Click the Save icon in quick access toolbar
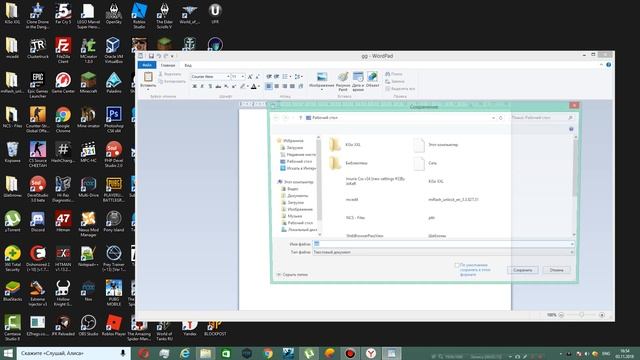 151,56
